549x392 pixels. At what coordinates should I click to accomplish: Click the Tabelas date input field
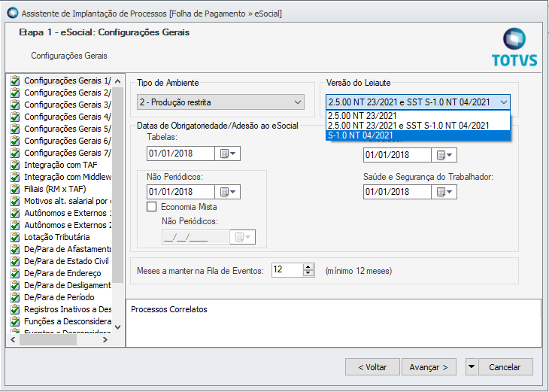(x=180, y=154)
